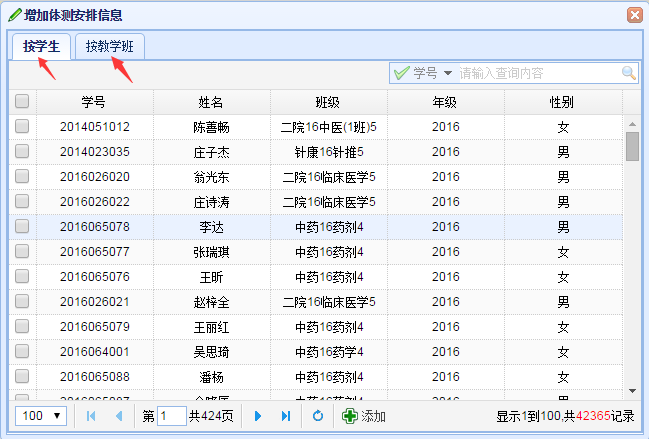Screen dimensions: 649x439
Task: Go to the previous page
Action: click(x=118, y=416)
